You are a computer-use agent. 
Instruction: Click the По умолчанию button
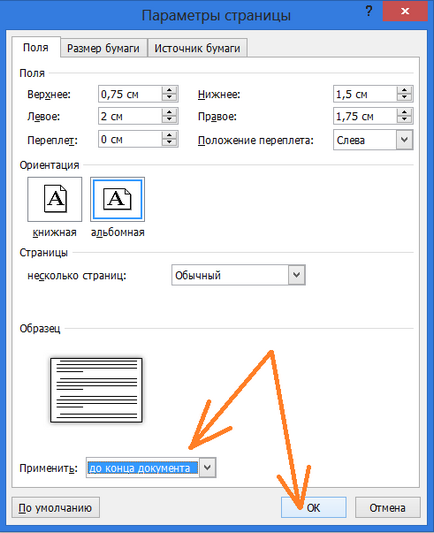55,508
